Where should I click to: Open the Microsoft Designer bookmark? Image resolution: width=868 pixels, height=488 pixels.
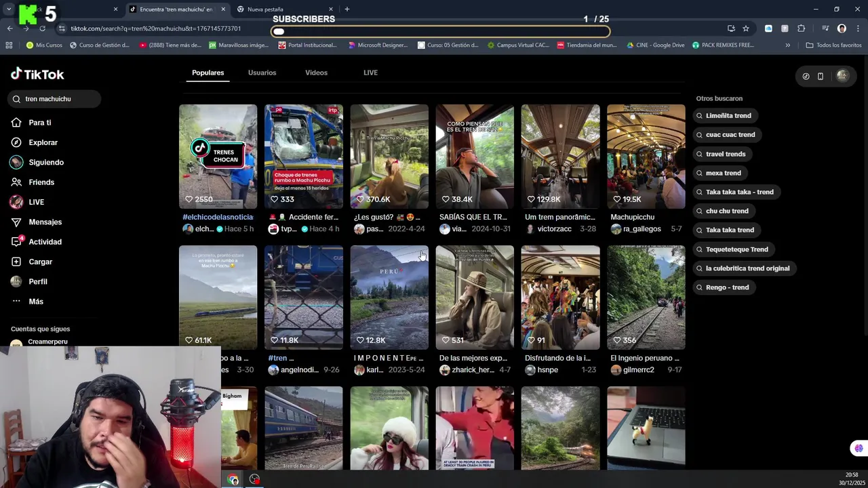pyautogui.click(x=378, y=45)
